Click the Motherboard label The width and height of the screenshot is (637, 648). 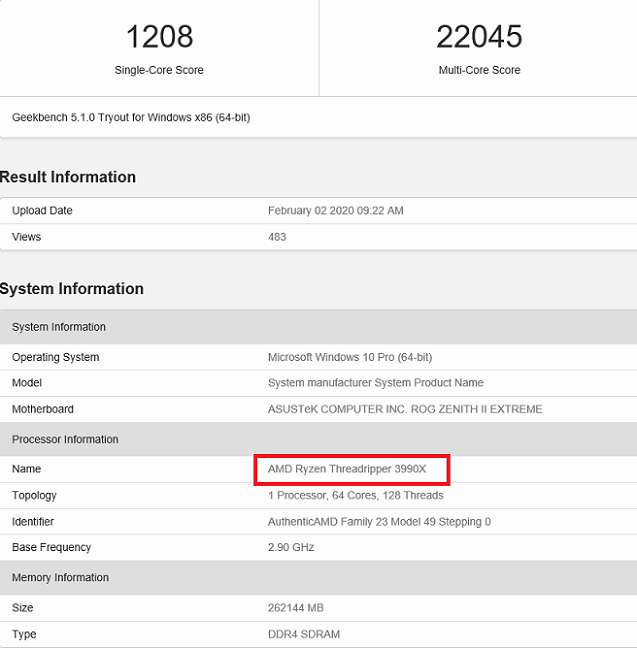(43, 409)
